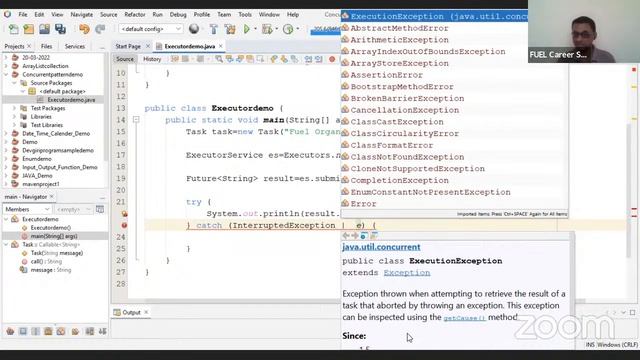The width and height of the screenshot is (640, 360).
Task: Expand the Test Packages node
Action: [x=15, y=108]
